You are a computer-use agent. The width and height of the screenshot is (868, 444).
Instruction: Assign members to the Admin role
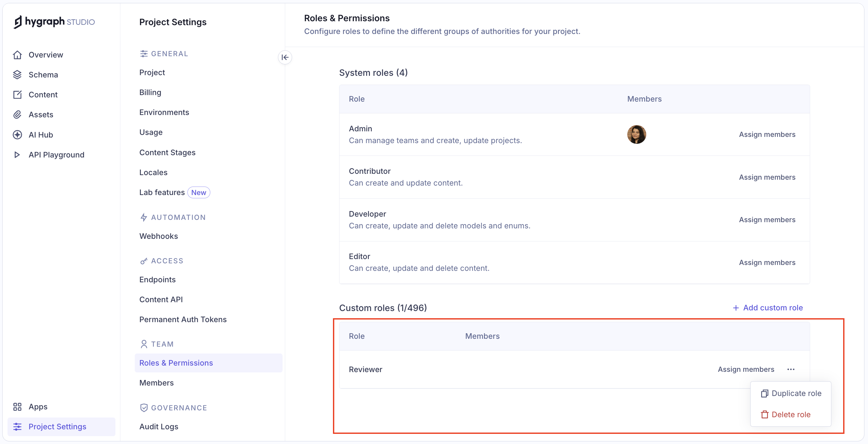767,134
